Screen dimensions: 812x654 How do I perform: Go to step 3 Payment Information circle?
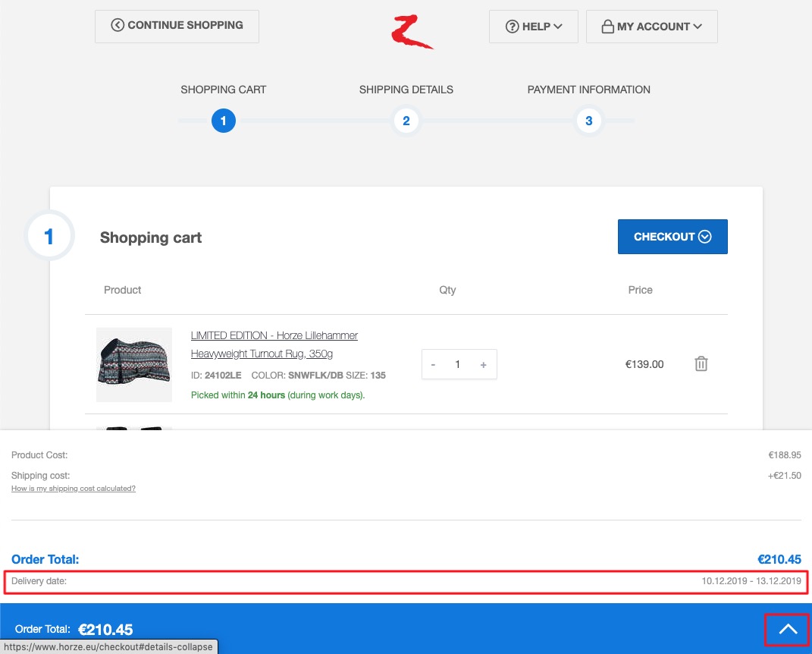tap(589, 121)
